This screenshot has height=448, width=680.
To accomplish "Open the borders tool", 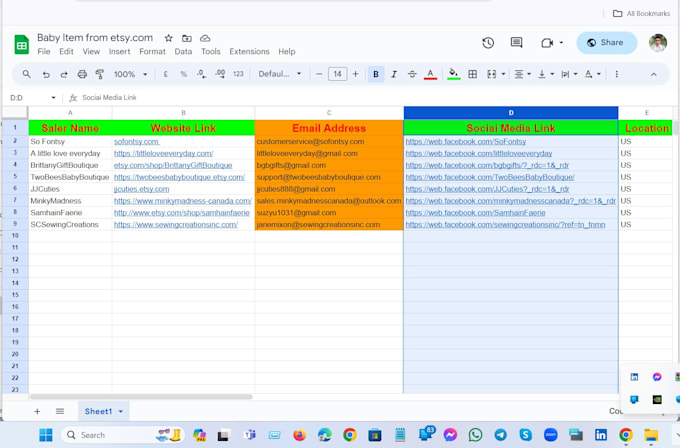I will (472, 74).
